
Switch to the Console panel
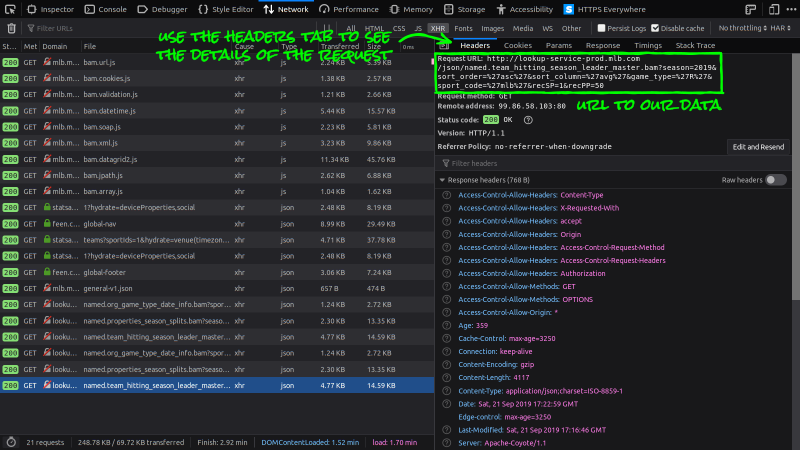106,9
